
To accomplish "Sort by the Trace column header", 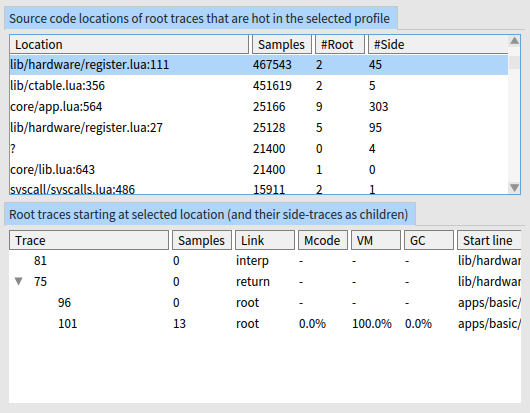I will coord(89,240).
